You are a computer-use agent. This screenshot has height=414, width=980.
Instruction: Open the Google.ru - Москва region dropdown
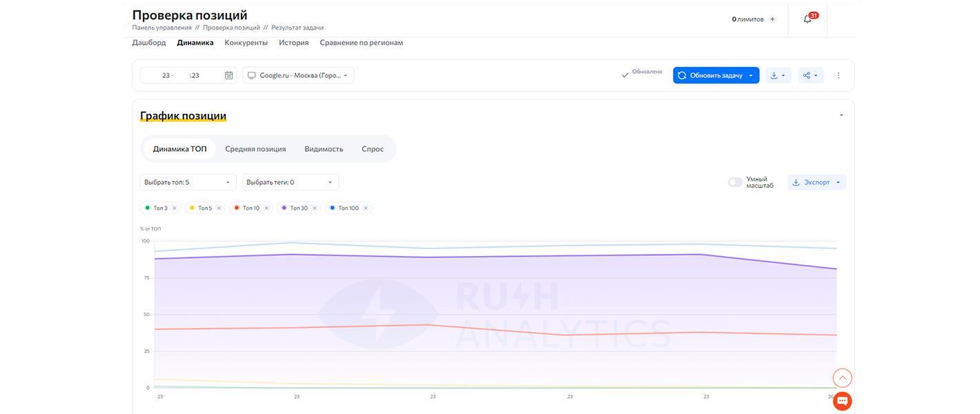[x=298, y=75]
